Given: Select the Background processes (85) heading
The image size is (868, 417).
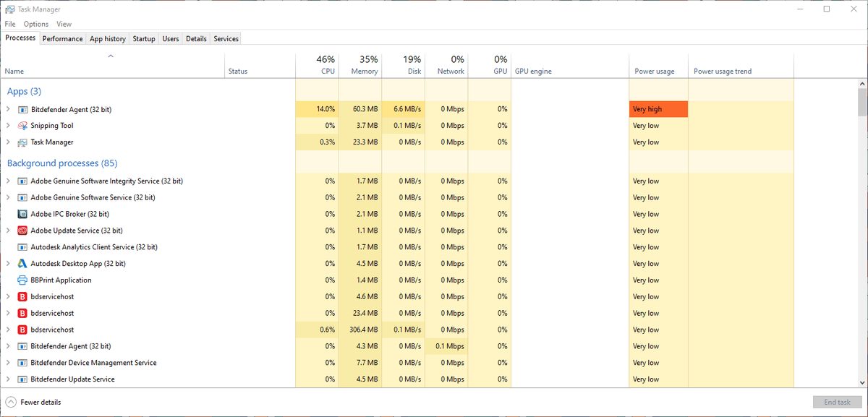Looking at the screenshot, I should [x=62, y=163].
